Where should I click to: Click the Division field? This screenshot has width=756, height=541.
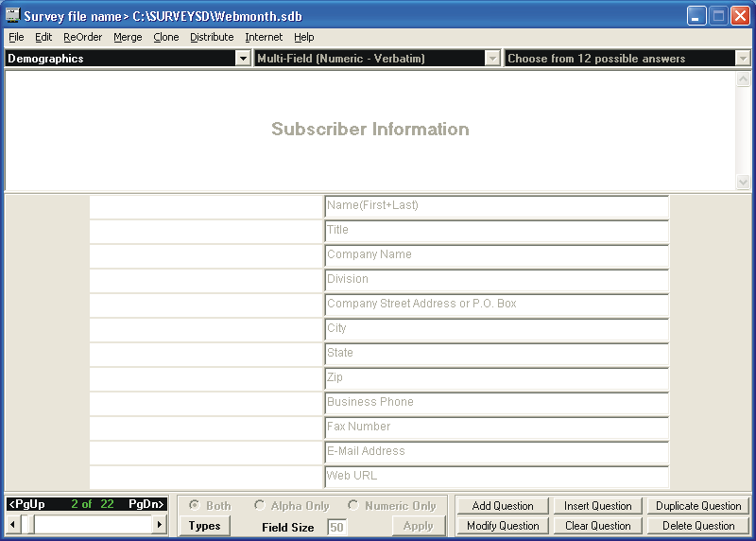[497, 281]
